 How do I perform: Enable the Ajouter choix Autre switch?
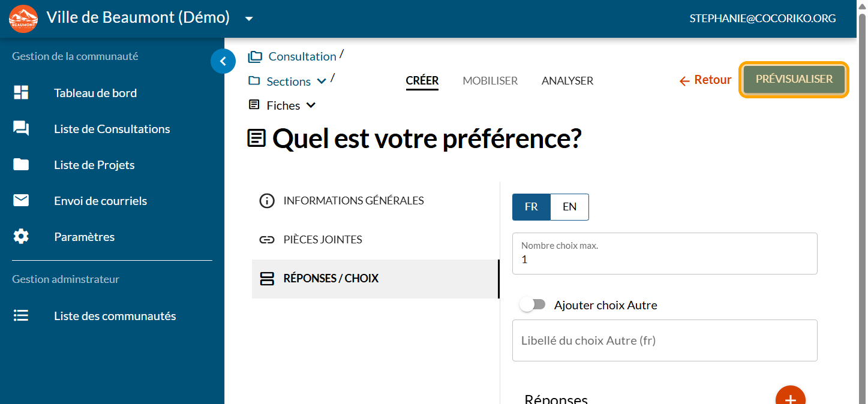coord(532,304)
